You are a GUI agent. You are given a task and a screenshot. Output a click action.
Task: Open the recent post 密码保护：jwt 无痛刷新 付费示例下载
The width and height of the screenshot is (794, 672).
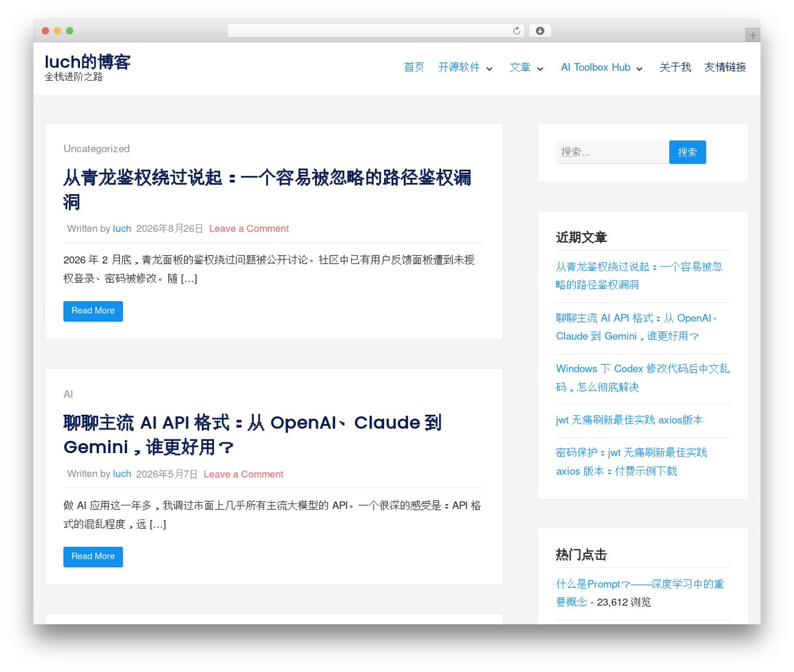631,462
